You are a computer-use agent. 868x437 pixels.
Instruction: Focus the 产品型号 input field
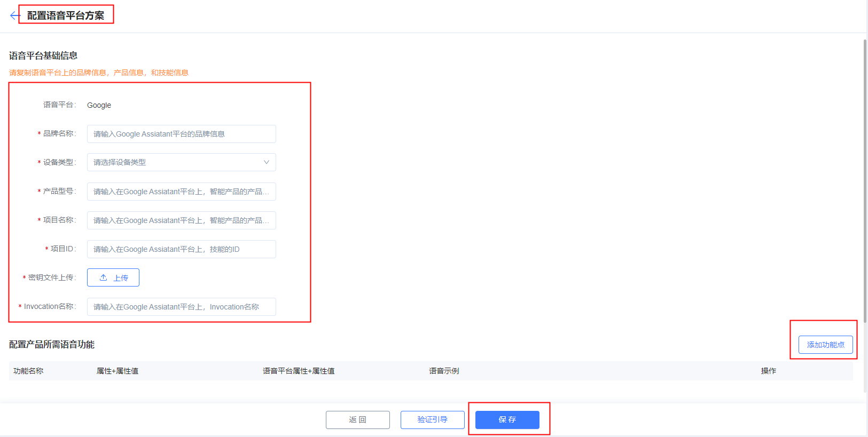click(x=182, y=192)
